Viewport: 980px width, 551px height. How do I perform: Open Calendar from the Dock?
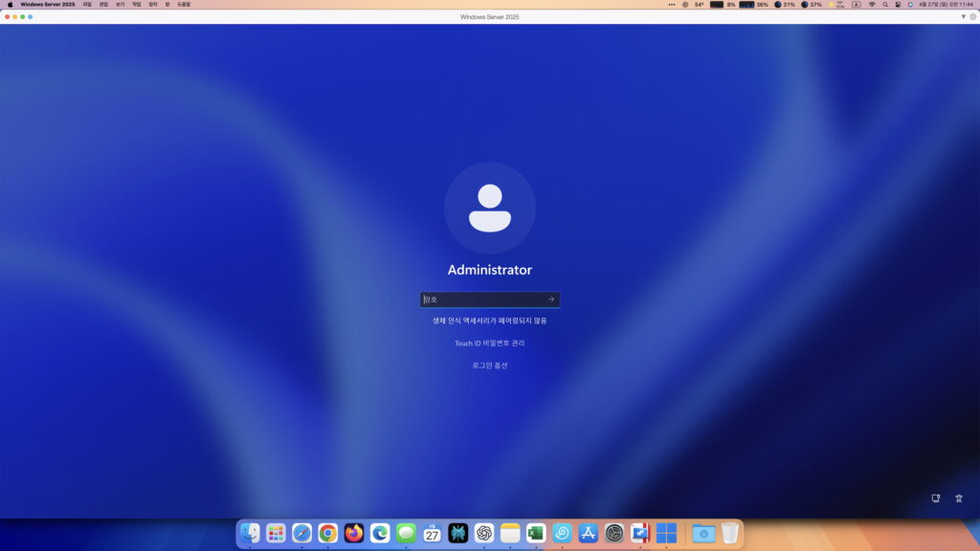point(432,533)
